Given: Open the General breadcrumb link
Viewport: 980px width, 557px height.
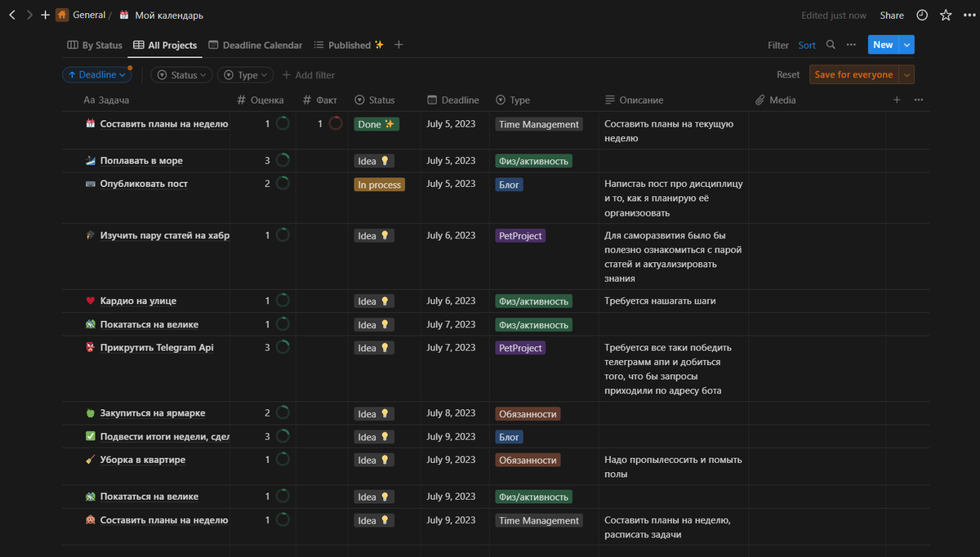Looking at the screenshot, I should pyautogui.click(x=88, y=15).
